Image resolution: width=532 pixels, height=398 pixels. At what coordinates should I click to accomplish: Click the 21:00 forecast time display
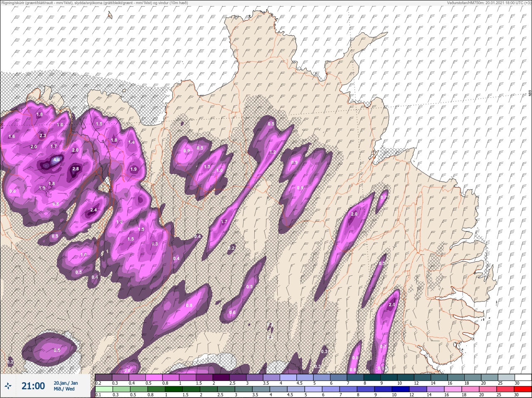(x=33, y=386)
